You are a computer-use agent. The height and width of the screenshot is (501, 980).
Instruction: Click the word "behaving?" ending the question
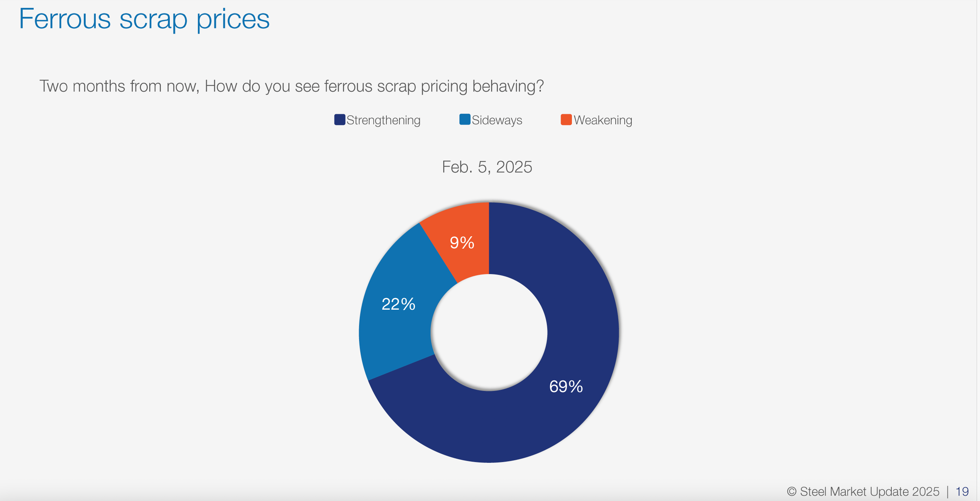(x=508, y=86)
